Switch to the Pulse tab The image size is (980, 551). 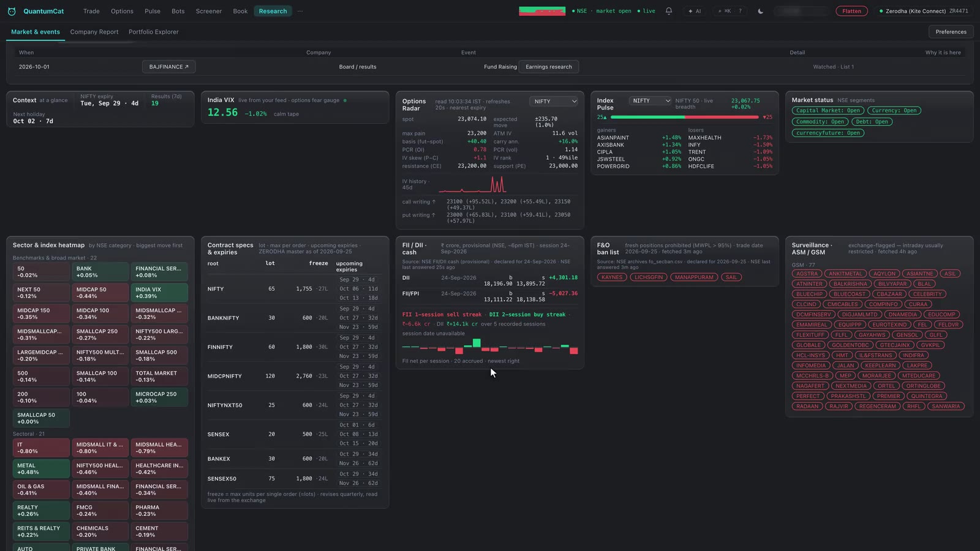coord(153,11)
